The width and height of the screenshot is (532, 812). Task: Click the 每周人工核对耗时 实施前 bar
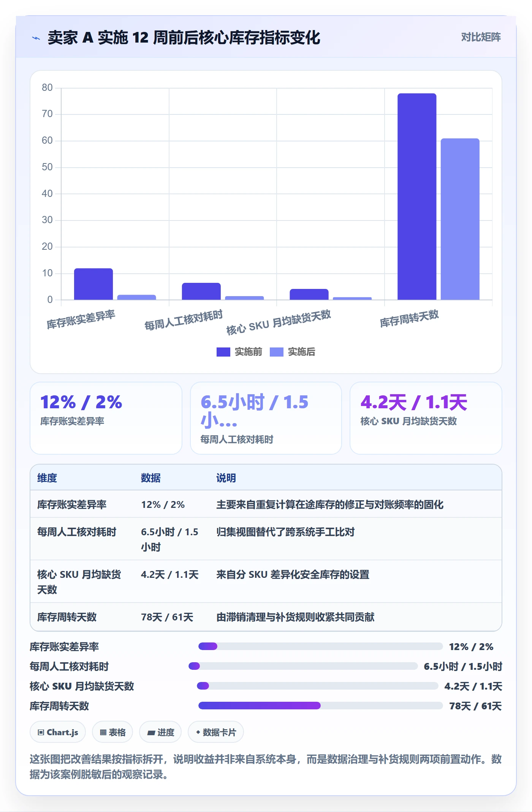tap(201, 291)
